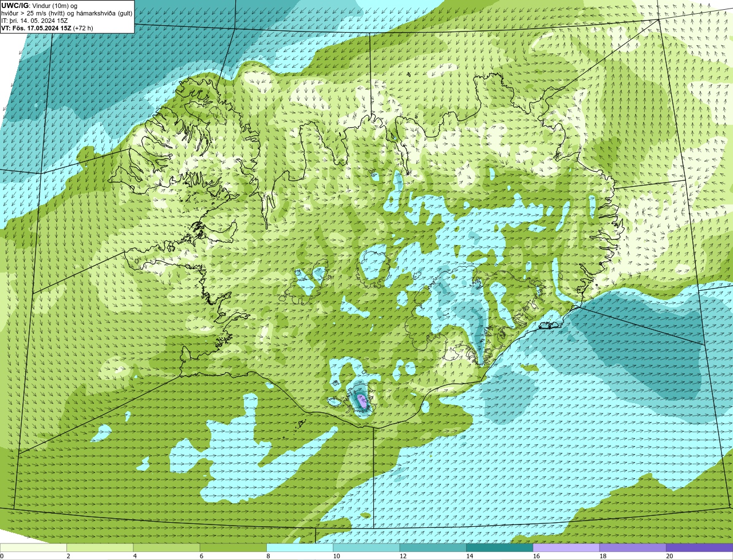Screen dimensions: 733x560
Task: Click the 12–14 m/s teal legend swatch
Action: click(433, 548)
